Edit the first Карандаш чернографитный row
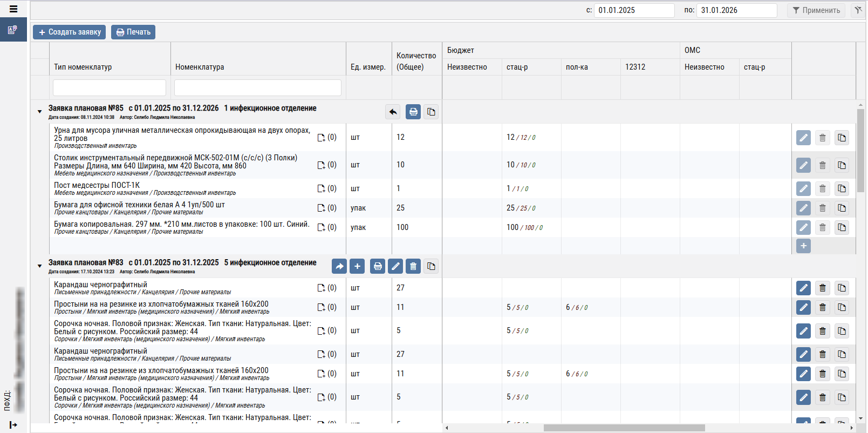868x433 pixels. click(803, 288)
